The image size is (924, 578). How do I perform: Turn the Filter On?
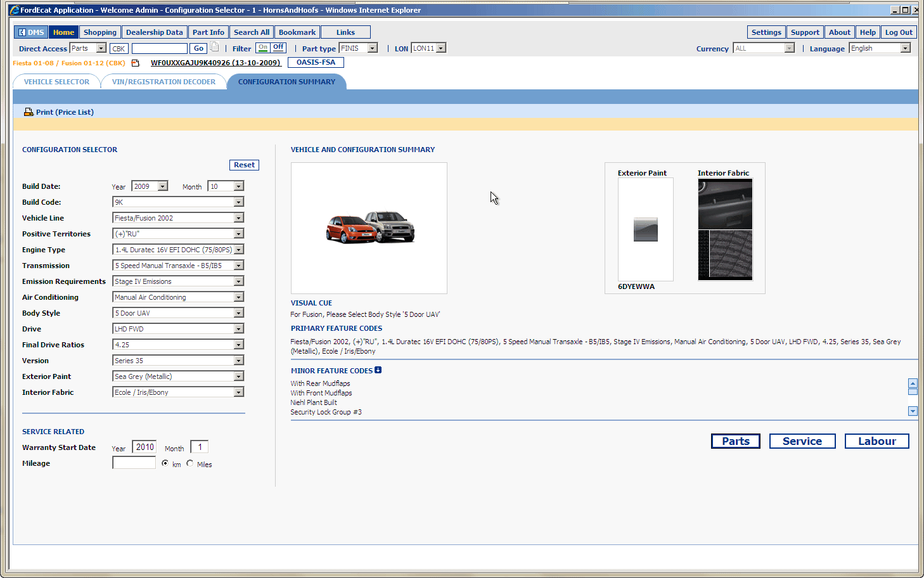pyautogui.click(x=263, y=48)
